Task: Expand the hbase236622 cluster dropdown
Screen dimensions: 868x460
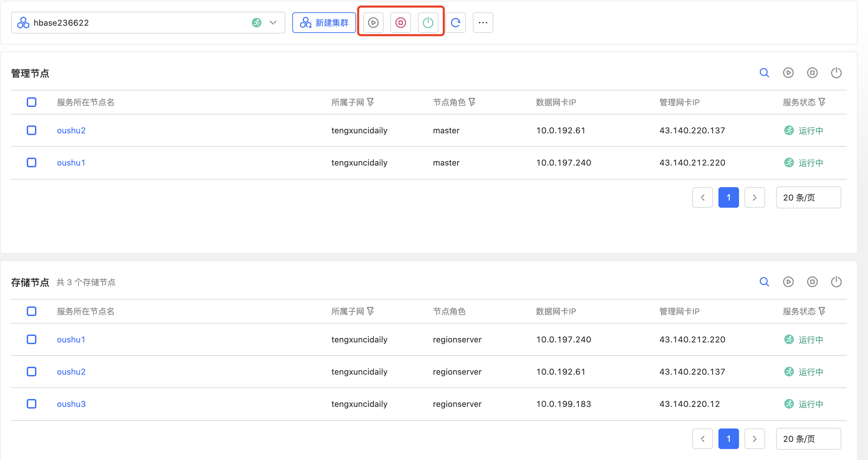Action: (x=273, y=23)
